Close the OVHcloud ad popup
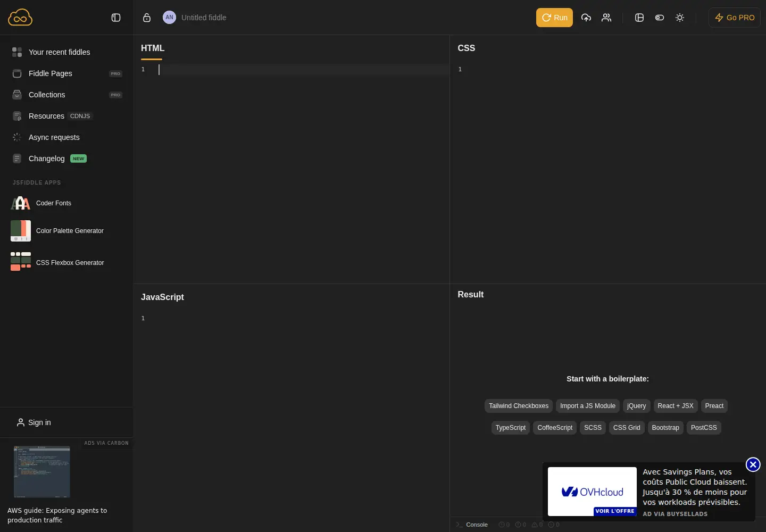The height and width of the screenshot is (532, 766). [753, 464]
